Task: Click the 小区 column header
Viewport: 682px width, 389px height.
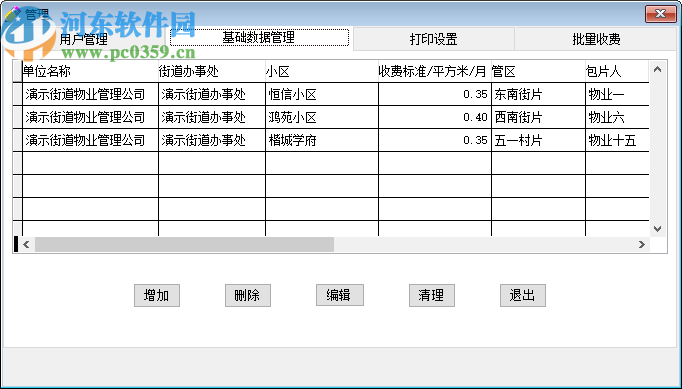Action: point(322,71)
